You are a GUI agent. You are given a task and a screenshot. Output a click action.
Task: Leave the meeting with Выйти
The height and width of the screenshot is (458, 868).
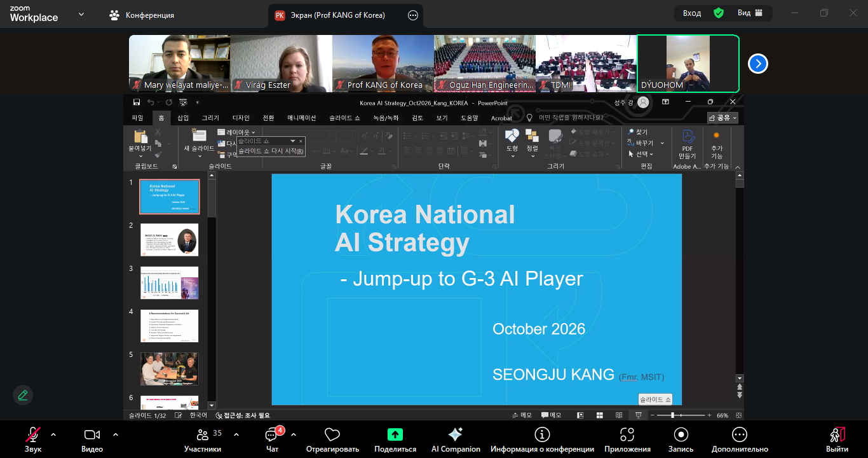click(x=837, y=440)
